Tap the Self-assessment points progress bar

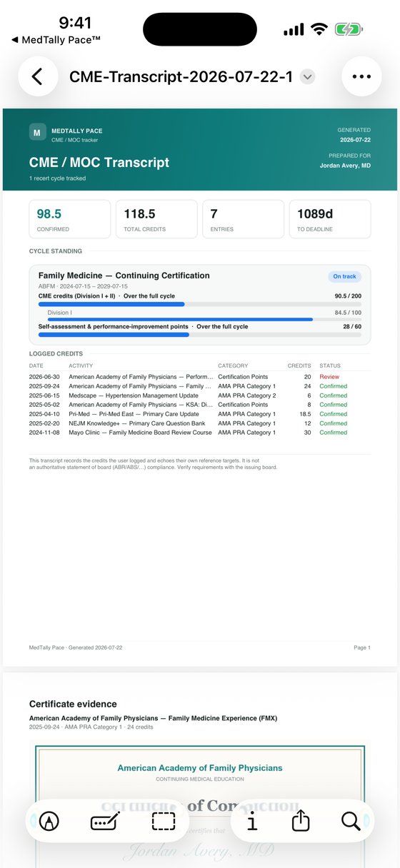(200, 334)
